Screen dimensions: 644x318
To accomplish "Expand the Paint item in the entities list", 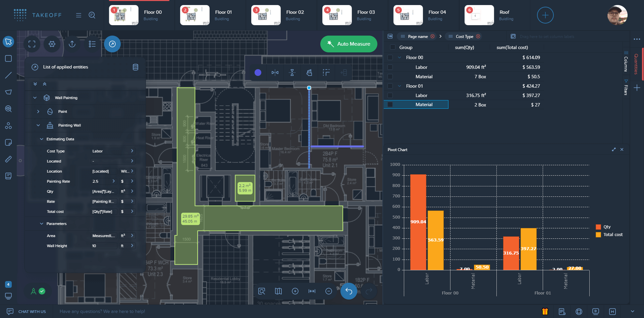I will pyautogui.click(x=38, y=111).
